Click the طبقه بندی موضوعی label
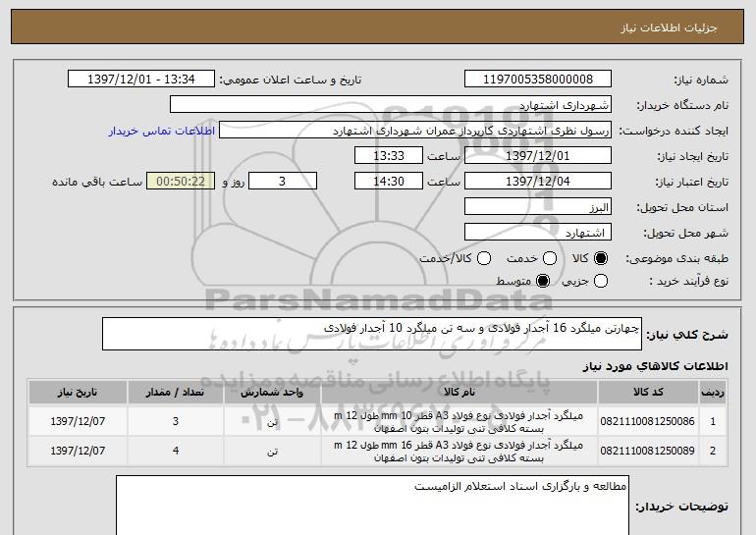Viewport: 756px width, 535px height. pos(676,259)
